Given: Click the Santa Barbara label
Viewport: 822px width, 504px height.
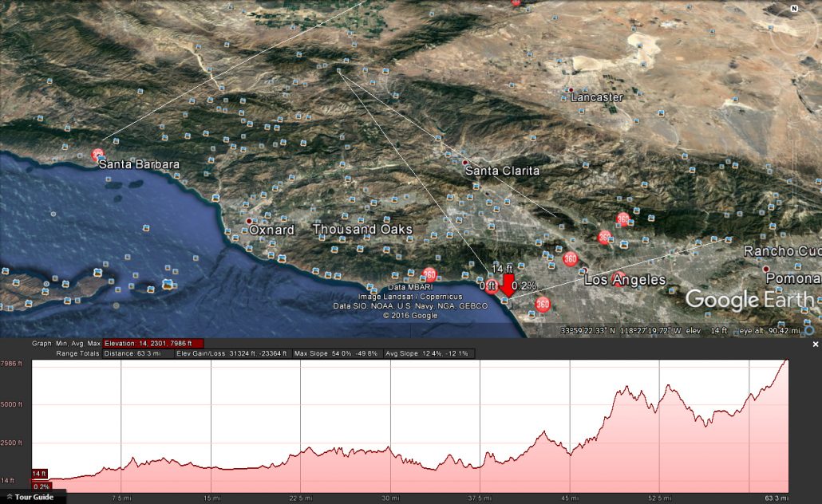Looking at the screenshot, I should [x=139, y=164].
